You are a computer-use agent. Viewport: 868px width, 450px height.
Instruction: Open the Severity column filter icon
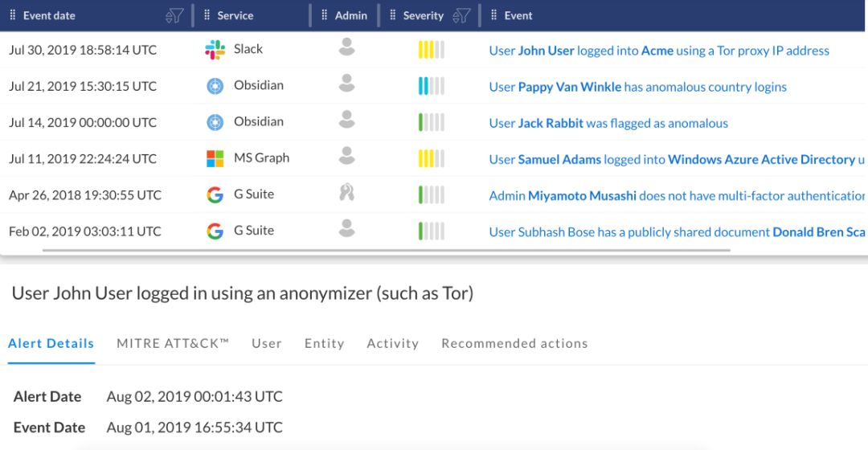click(x=461, y=16)
